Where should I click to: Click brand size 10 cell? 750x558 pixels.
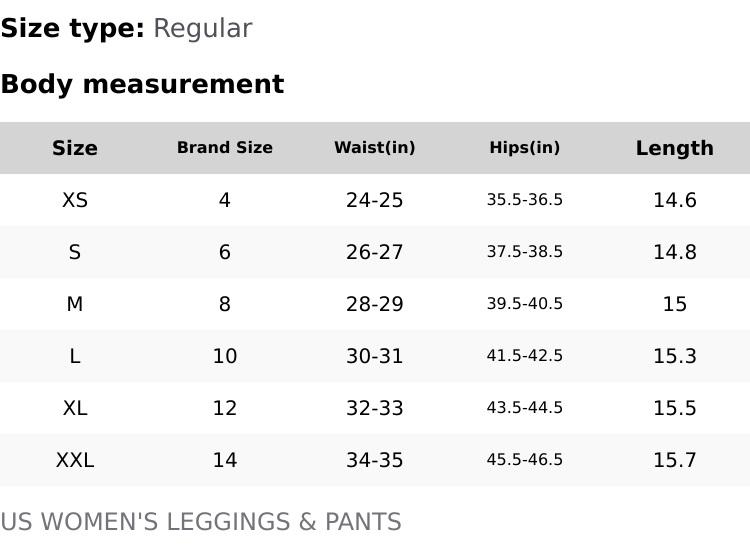tap(225, 356)
